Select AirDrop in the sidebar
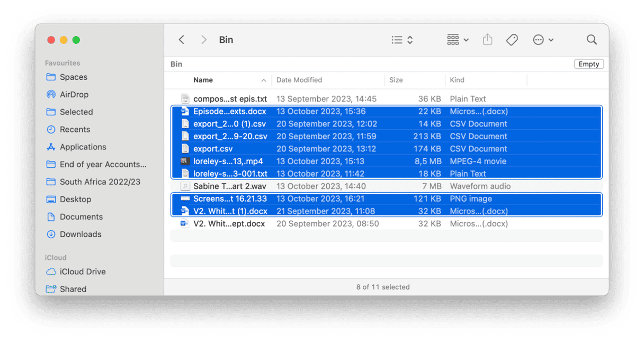 [74, 94]
